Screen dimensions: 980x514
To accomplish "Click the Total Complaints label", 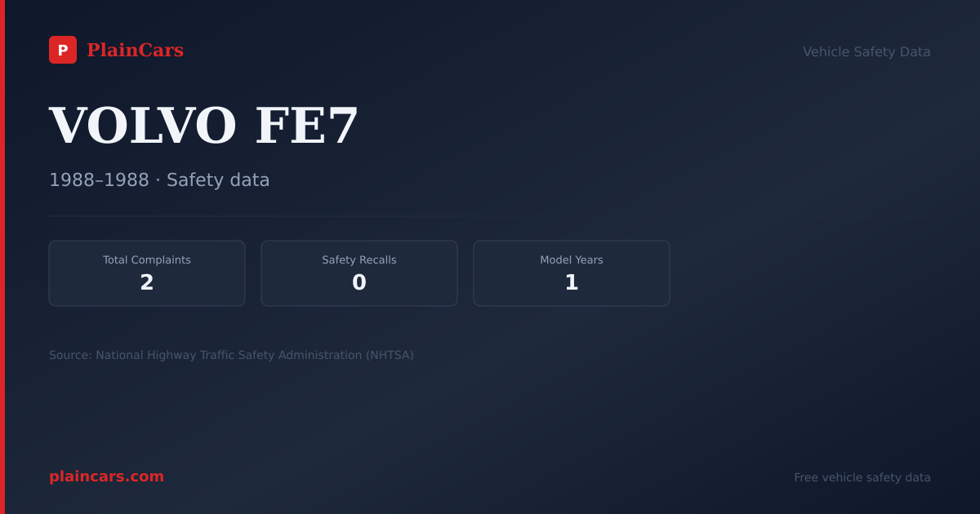I will point(147,259).
